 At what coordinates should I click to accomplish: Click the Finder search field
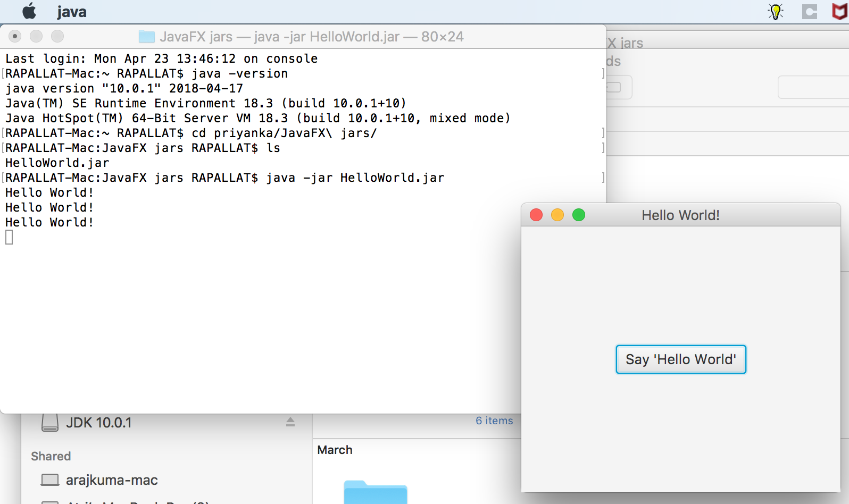point(813,87)
